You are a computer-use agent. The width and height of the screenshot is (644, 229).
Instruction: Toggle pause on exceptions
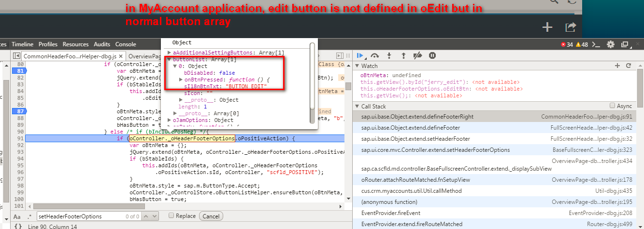[x=433, y=56]
